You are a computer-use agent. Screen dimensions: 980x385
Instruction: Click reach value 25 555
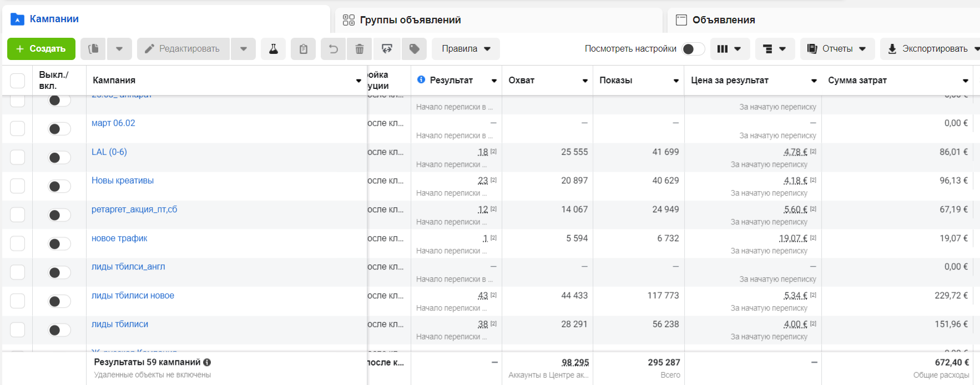point(574,152)
